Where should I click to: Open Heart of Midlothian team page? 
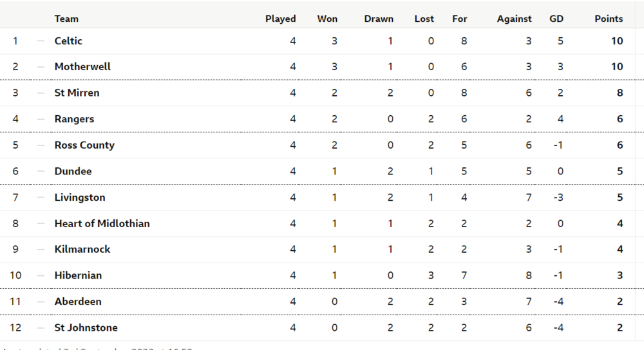click(102, 224)
